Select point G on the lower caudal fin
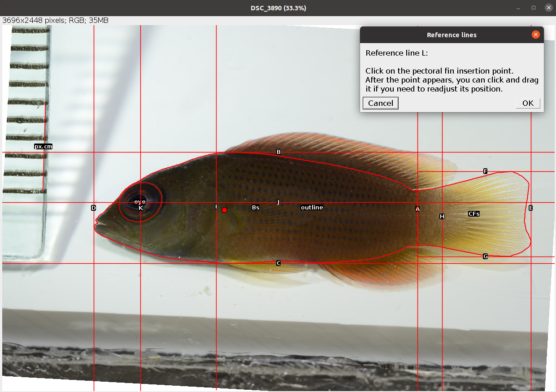The height and width of the screenshot is (392, 556). tap(485, 256)
